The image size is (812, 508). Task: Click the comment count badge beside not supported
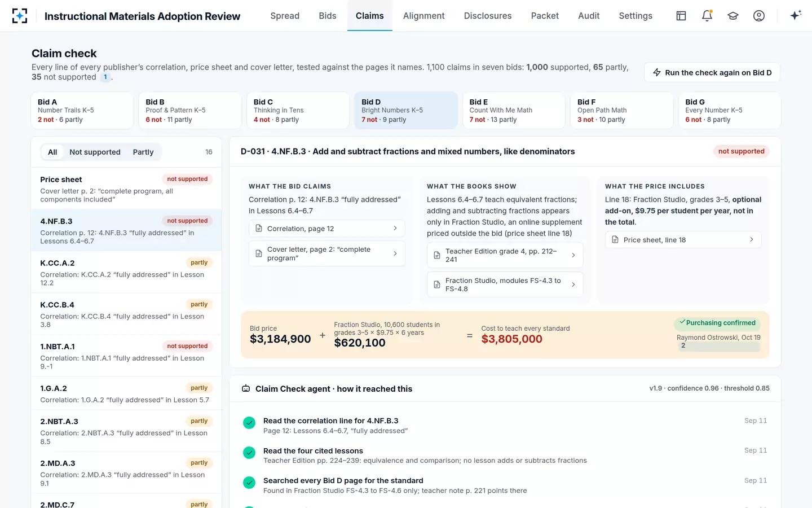pyautogui.click(x=105, y=77)
